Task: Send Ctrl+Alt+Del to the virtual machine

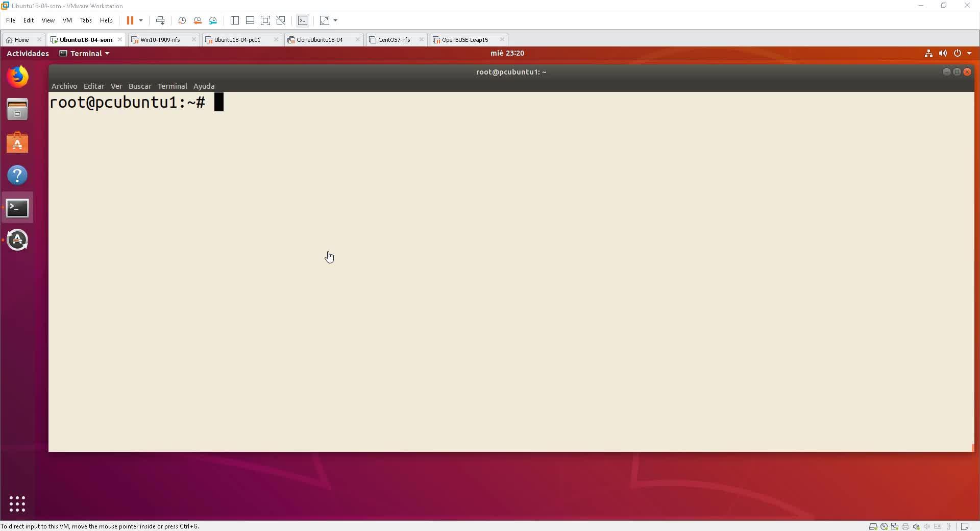Action: click(160, 20)
